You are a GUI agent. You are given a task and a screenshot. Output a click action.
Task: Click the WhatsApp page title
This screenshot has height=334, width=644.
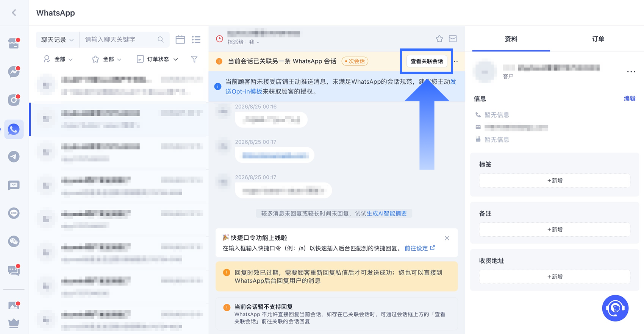click(x=56, y=13)
